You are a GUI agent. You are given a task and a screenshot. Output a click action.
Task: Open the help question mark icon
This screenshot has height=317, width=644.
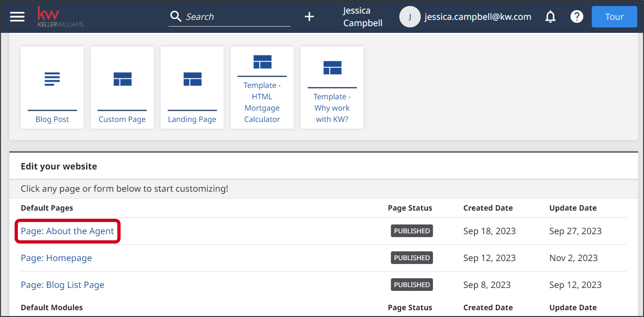[x=577, y=17]
